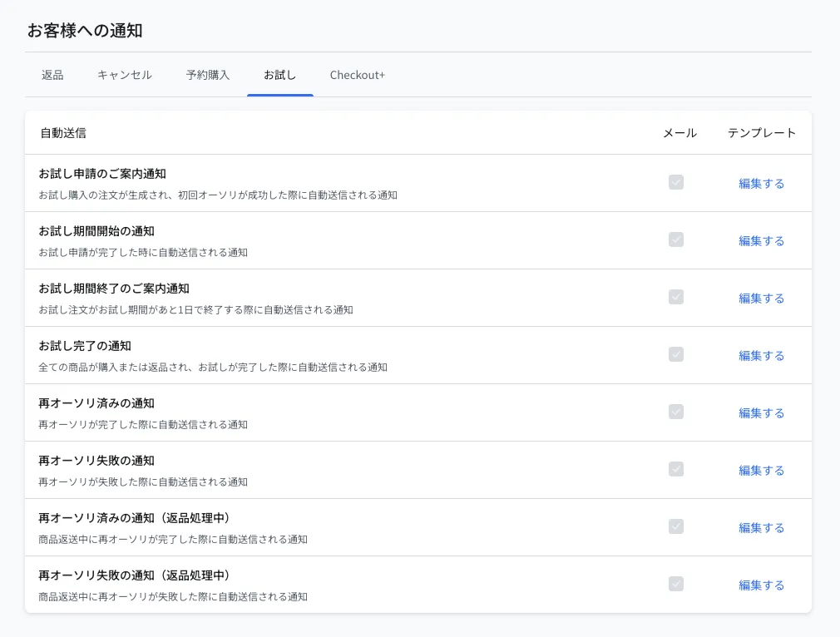Click the お試し完了の通知 title
This screenshot has width=840, height=637.
pyautogui.click(x=85, y=346)
